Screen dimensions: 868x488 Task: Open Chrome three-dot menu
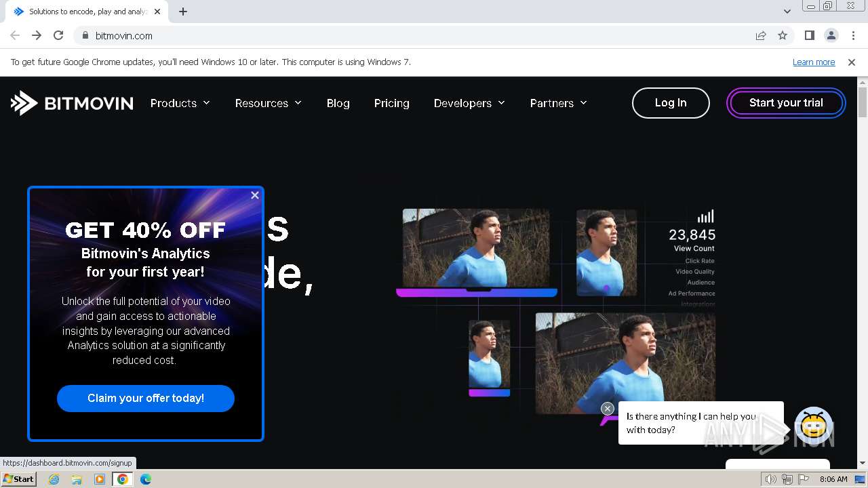click(853, 35)
